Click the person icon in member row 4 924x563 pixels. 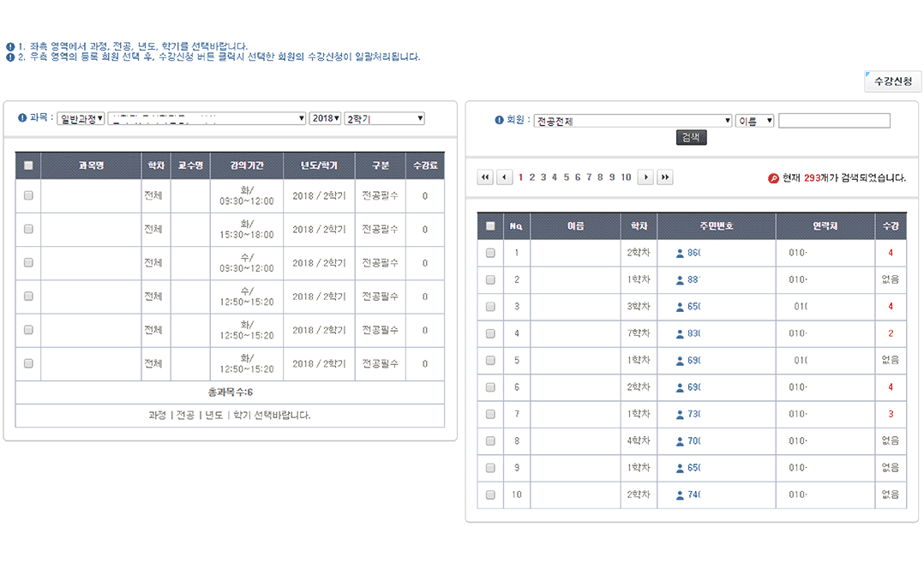click(x=680, y=334)
